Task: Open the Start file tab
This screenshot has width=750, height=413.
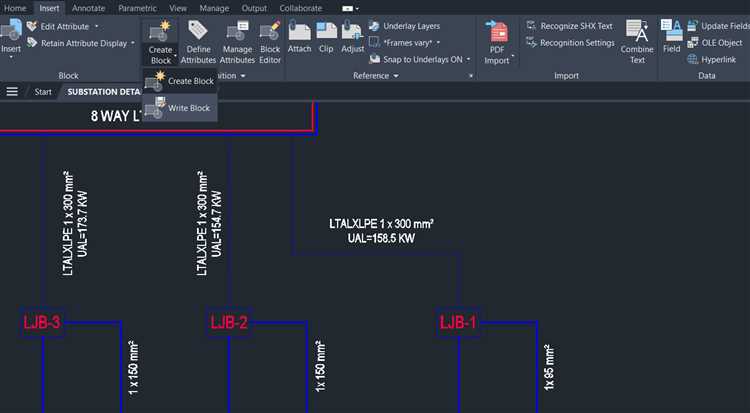Action: coord(43,92)
